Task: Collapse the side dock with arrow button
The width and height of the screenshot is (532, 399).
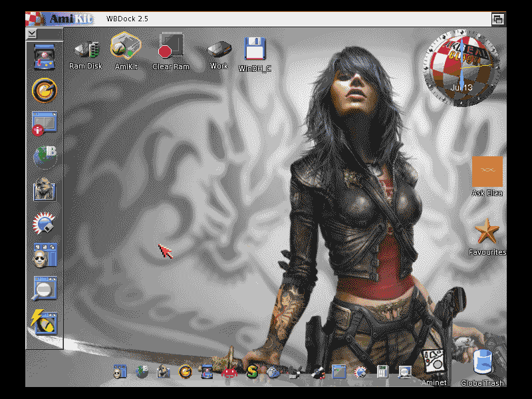Action: (x=32, y=34)
